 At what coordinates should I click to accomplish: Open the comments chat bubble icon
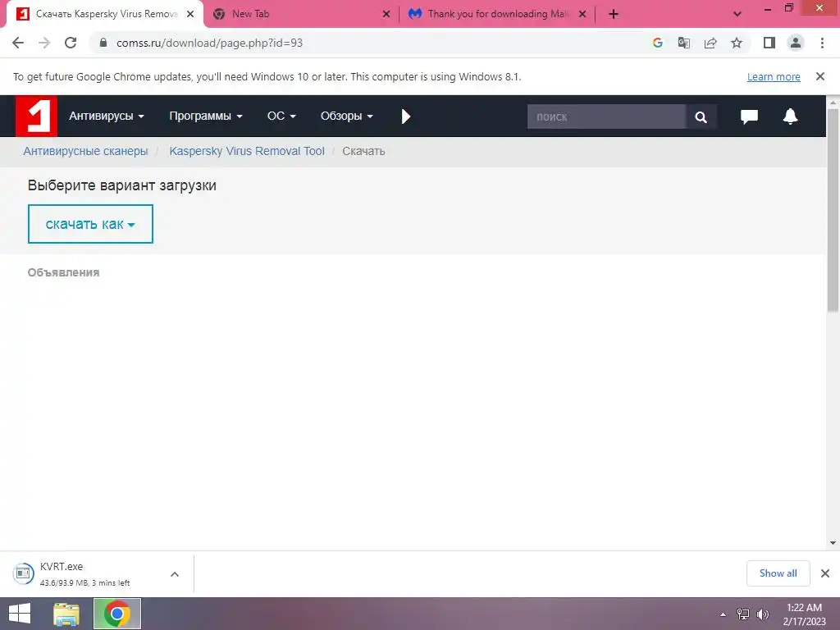tap(749, 116)
